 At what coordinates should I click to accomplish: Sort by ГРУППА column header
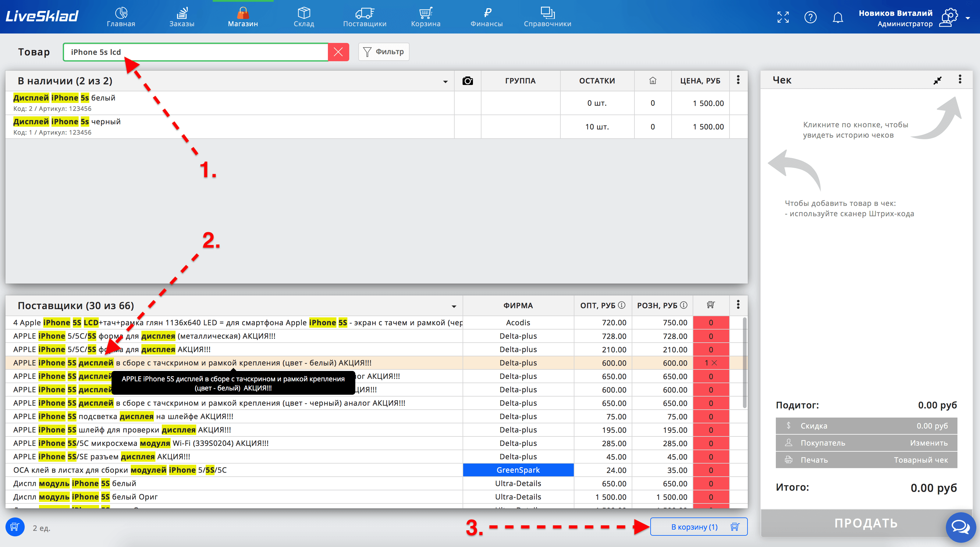[520, 81]
